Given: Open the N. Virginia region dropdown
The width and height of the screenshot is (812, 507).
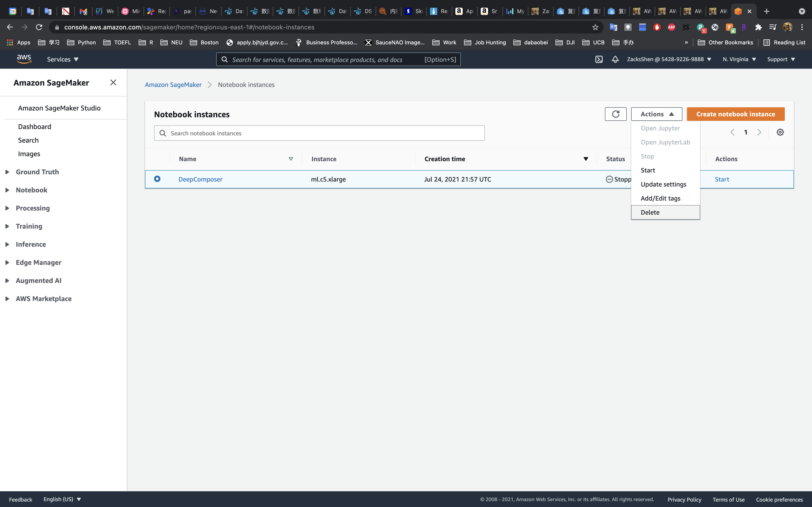Looking at the screenshot, I should 739,59.
